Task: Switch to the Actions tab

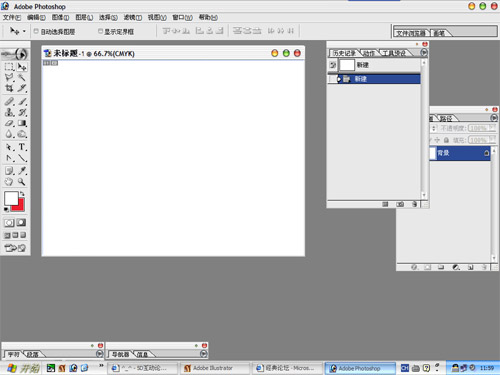Action: [369, 53]
